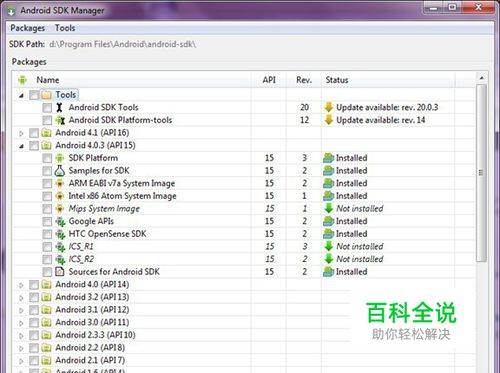The image size is (500, 373).
Task: Click the Mips System Image icon
Action: click(x=60, y=209)
